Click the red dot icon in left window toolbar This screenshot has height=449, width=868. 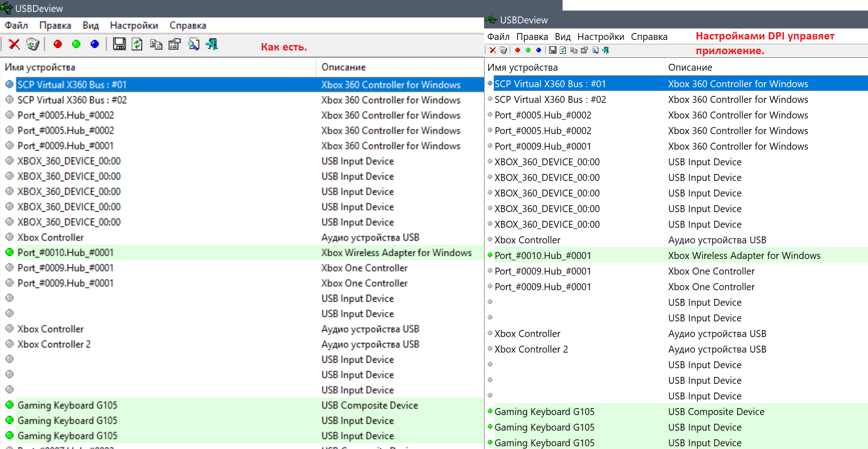[57, 44]
